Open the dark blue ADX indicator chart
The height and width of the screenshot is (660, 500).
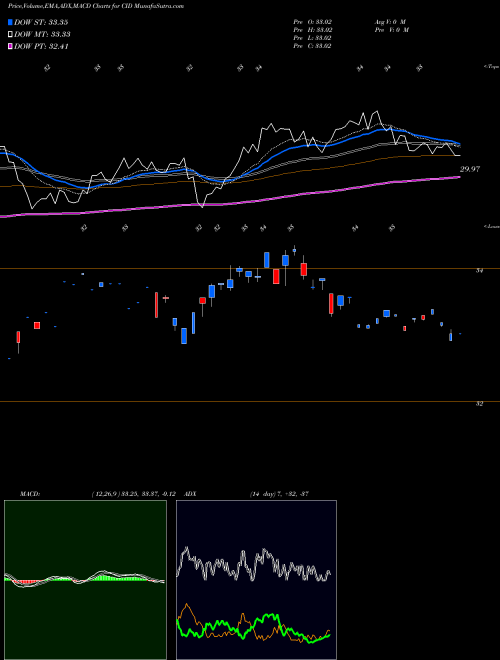coord(256,580)
